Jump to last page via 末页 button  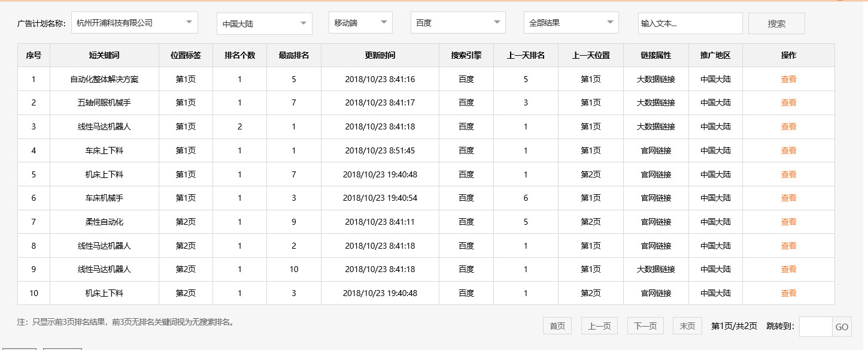coord(687,326)
